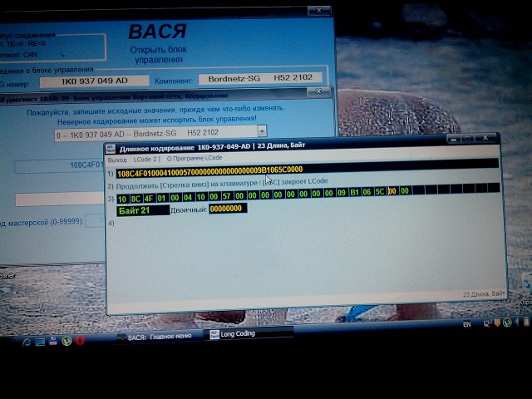The height and width of the screenshot is (399, 532).
Task: Select byte cell 4F
Action: (149, 198)
